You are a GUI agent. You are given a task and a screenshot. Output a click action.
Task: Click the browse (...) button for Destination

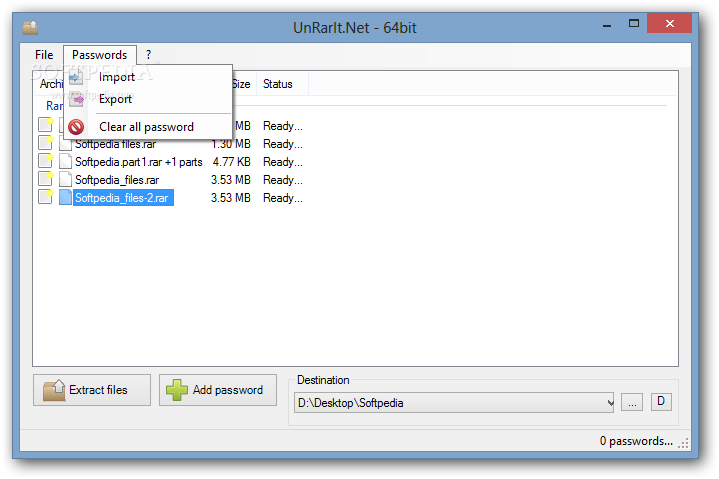(632, 403)
